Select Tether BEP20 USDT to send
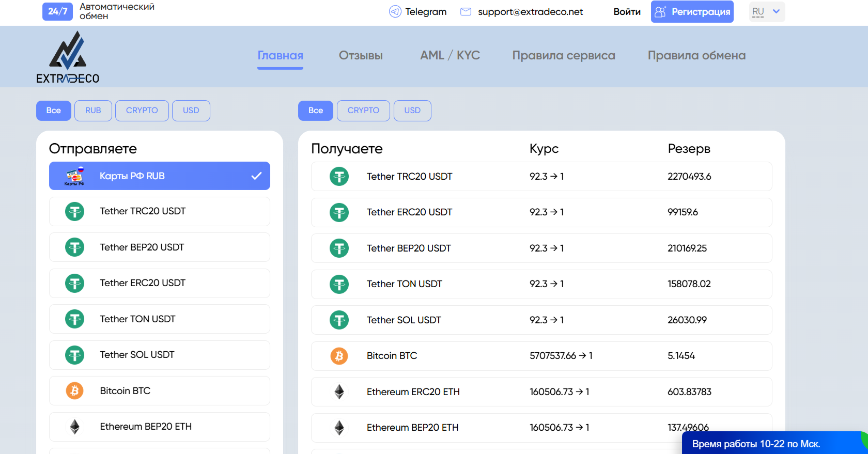Viewport: 868px width, 454px height. [x=160, y=247]
